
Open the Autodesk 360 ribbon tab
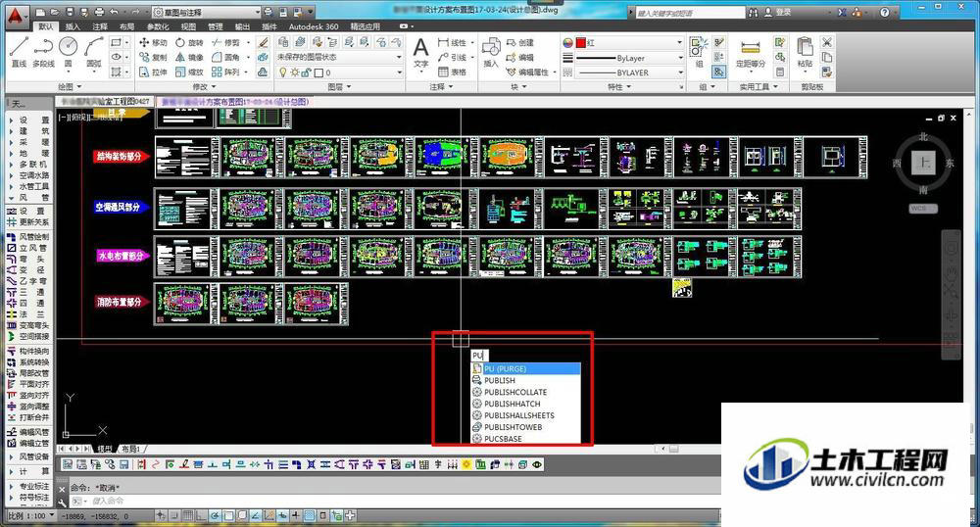pyautogui.click(x=314, y=26)
